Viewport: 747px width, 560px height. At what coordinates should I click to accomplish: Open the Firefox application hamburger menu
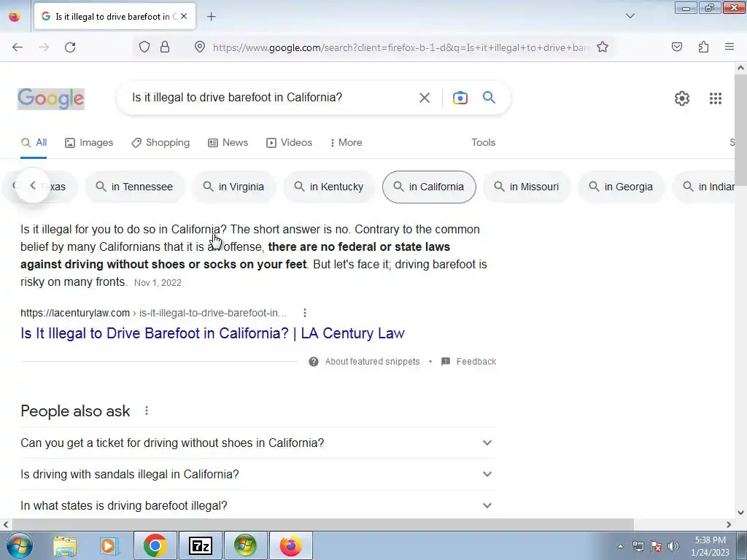[x=729, y=47]
